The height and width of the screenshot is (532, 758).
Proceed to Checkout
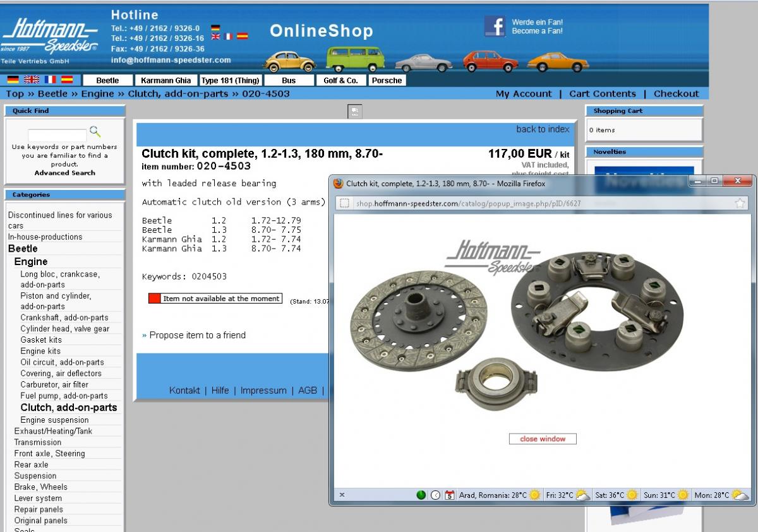[x=677, y=93]
